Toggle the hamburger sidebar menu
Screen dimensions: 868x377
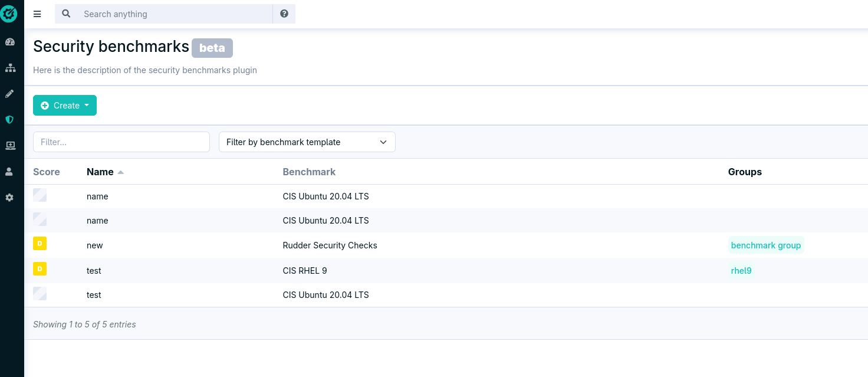[37, 14]
